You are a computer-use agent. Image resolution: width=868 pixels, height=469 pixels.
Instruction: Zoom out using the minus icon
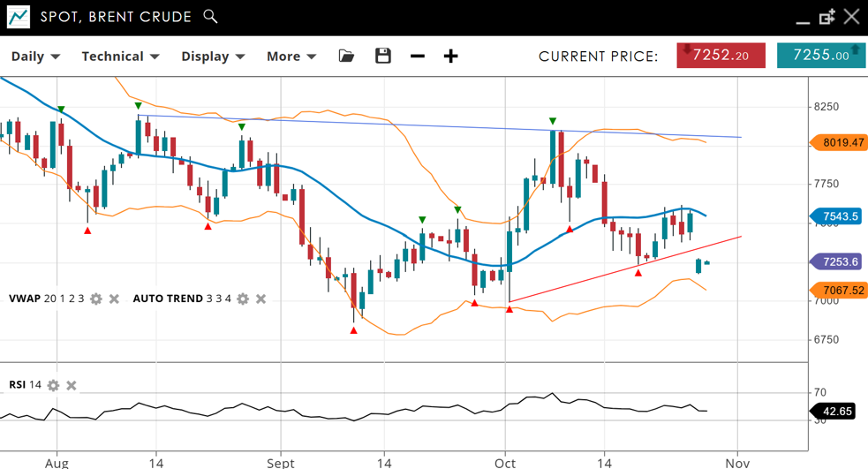[418, 57]
